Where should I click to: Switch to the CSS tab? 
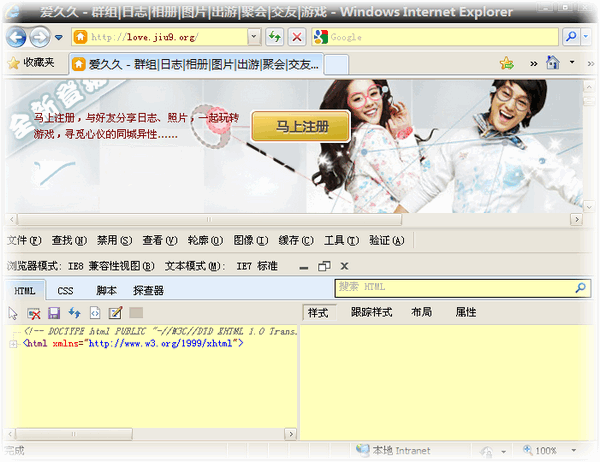65,291
